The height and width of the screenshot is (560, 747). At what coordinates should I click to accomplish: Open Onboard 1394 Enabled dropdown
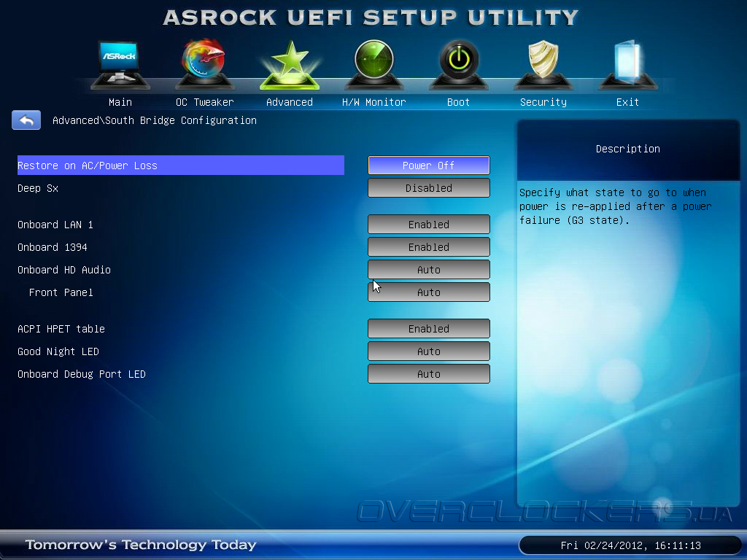429,247
